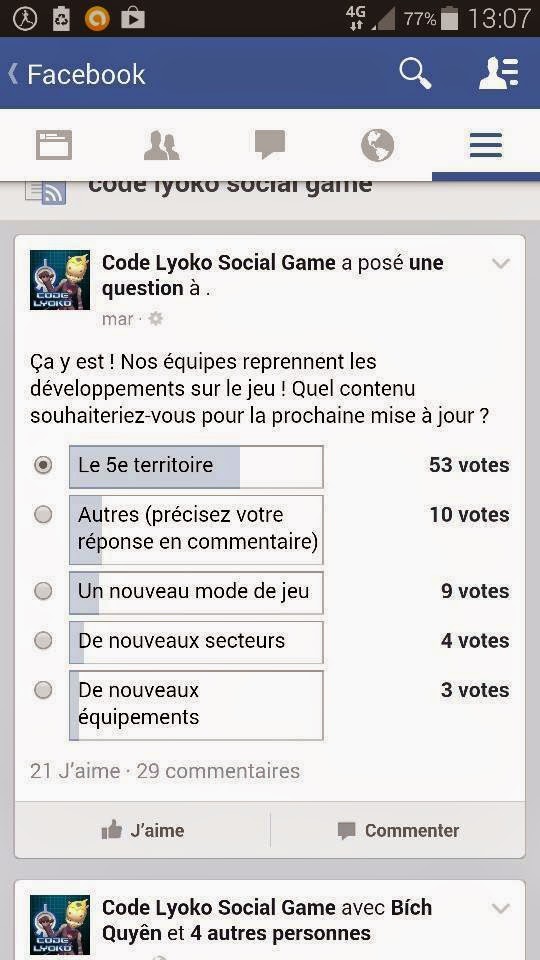The image size is (540, 960).
Task: Select the 'De nouveaux secteurs' radio button
Action: coord(43,641)
